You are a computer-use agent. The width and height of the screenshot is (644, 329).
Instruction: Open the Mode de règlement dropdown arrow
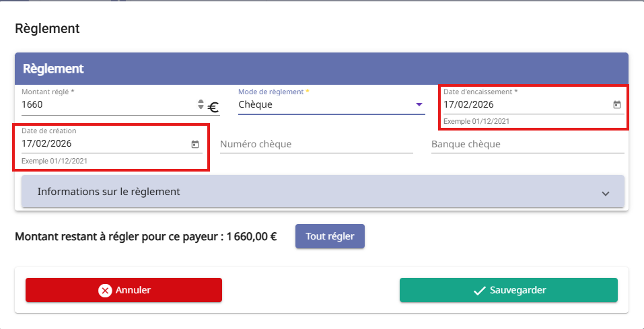(x=419, y=105)
